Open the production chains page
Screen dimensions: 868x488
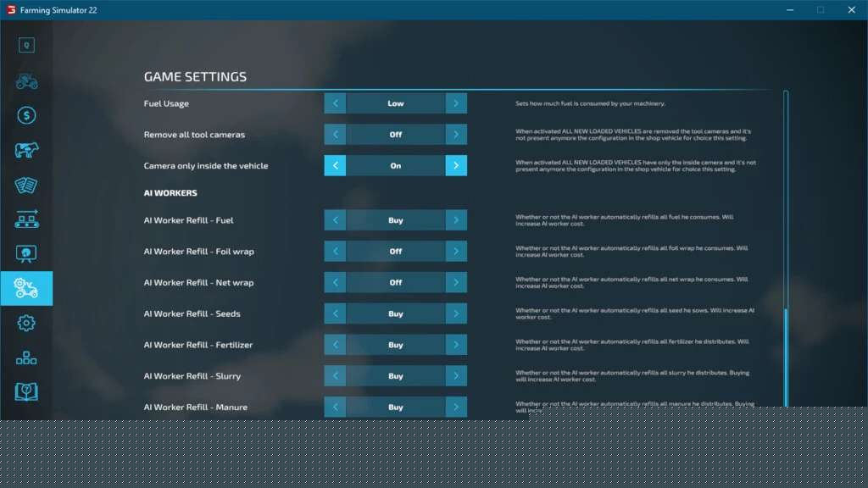[x=26, y=219]
